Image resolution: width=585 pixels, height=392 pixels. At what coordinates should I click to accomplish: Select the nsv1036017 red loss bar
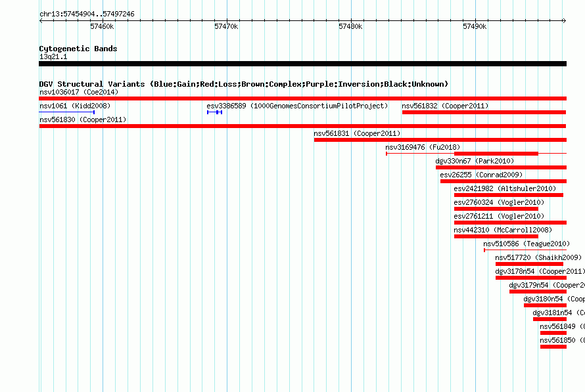click(302, 98)
